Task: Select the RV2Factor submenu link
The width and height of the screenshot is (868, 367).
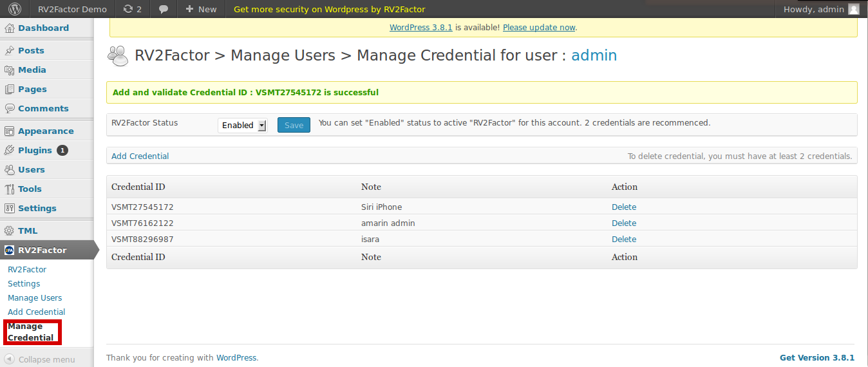Action: (27, 269)
